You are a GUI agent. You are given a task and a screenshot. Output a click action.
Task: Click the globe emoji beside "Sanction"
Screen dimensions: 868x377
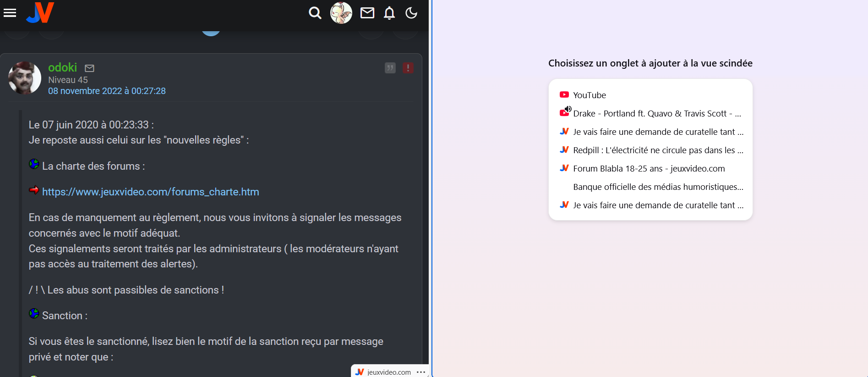[x=34, y=313]
